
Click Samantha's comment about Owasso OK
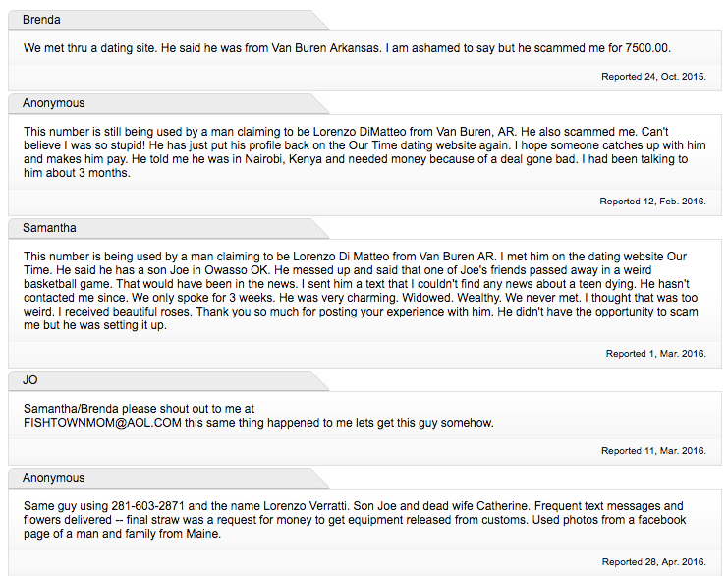click(x=361, y=290)
